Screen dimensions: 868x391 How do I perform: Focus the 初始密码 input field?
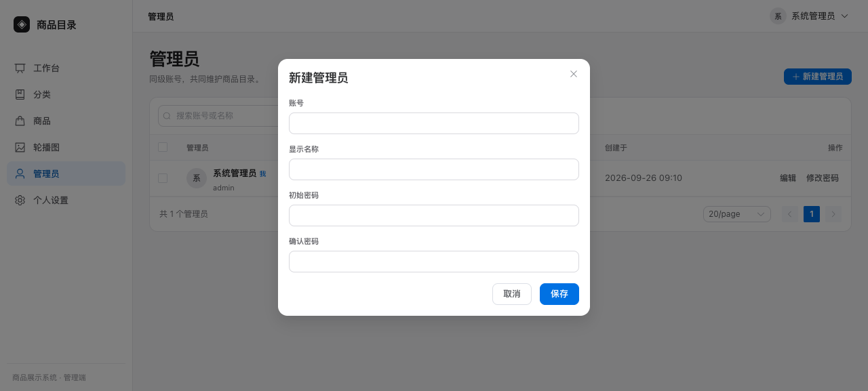(x=434, y=215)
